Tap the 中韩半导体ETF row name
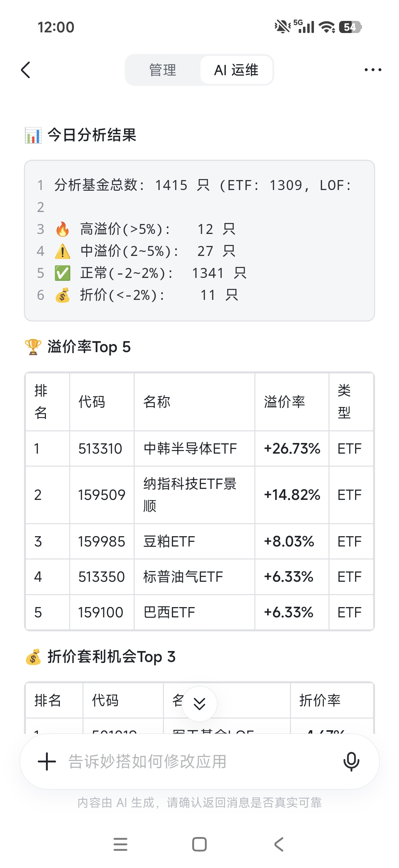 (x=190, y=449)
